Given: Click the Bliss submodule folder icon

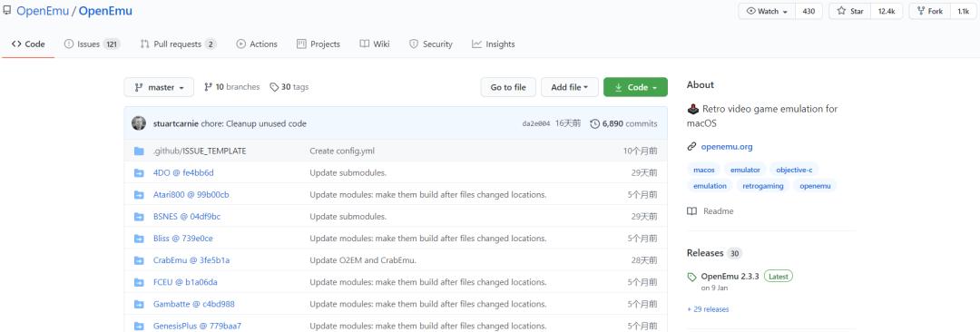Looking at the screenshot, I should [139, 239].
